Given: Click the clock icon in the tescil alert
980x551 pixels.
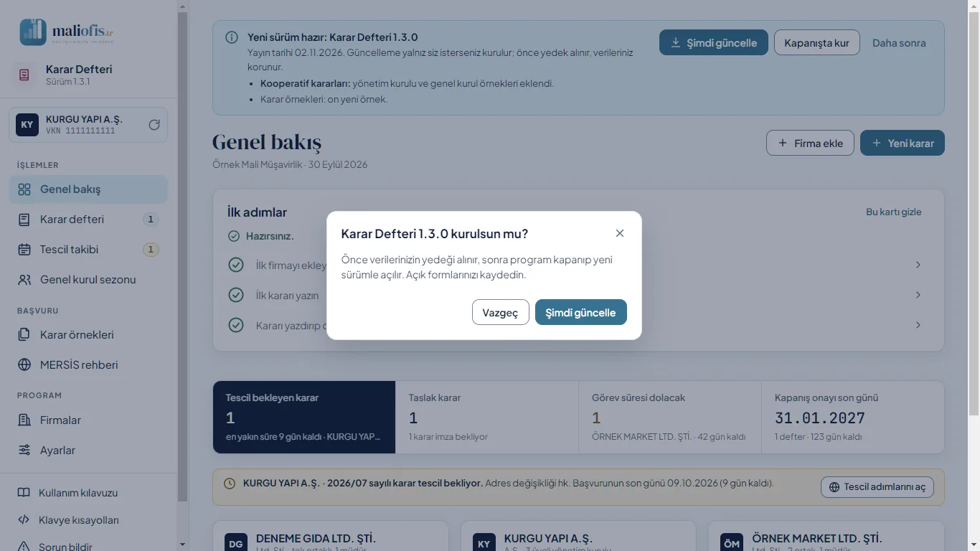Looking at the screenshot, I should coord(230,484).
